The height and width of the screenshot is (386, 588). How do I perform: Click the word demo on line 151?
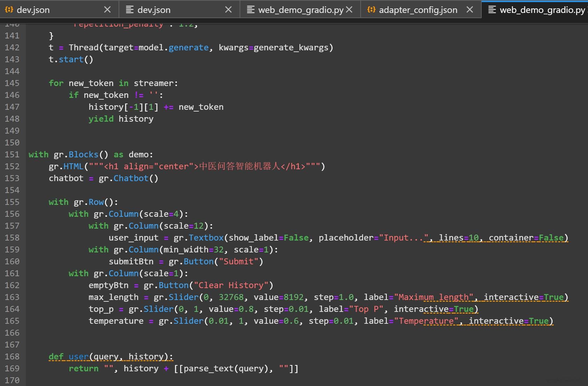[x=139, y=155]
